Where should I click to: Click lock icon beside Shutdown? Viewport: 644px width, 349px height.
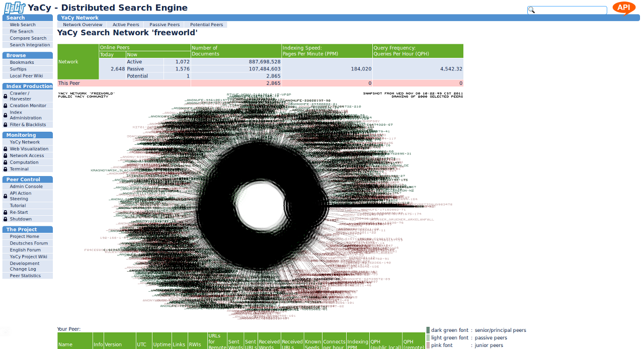tap(6, 219)
